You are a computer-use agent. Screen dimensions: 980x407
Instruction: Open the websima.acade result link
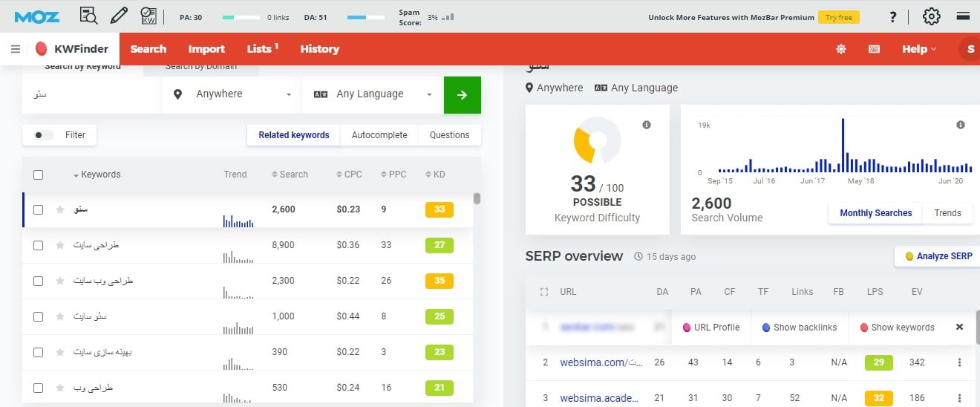599,398
